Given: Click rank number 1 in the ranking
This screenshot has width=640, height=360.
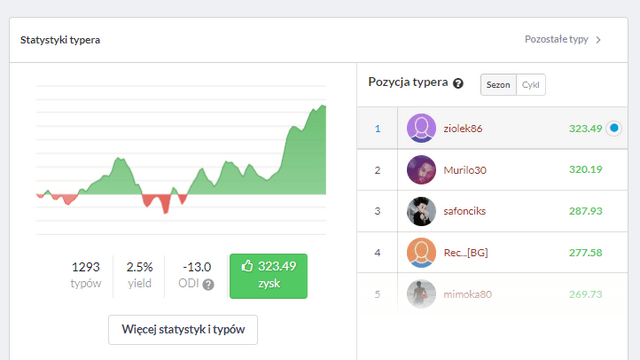Looking at the screenshot, I should 378,129.
